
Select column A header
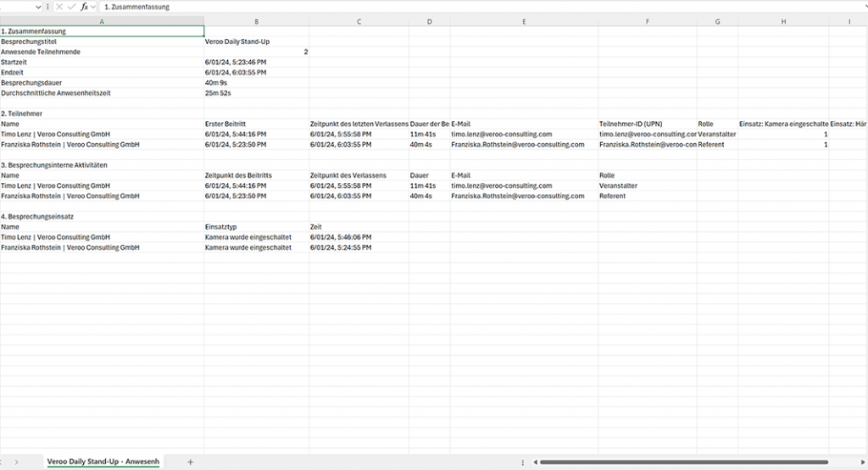tap(102, 21)
